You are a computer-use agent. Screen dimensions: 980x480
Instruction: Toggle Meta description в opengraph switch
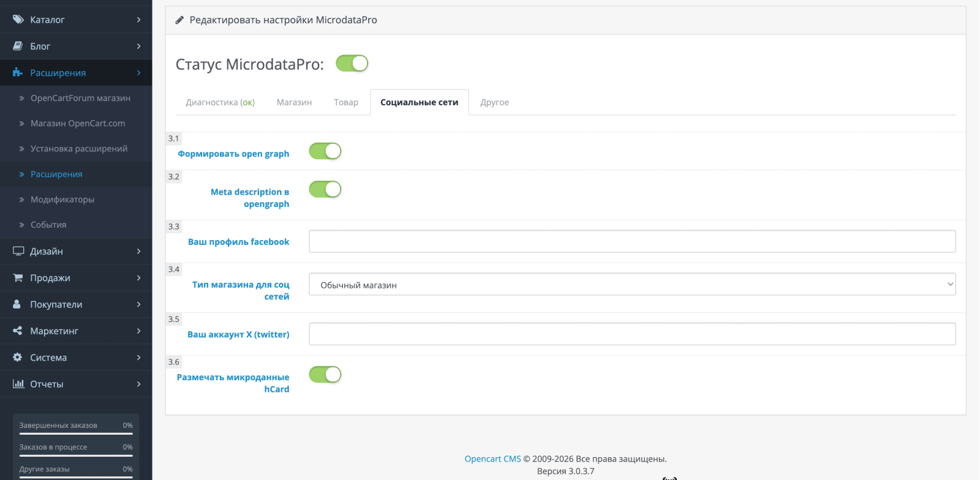(x=325, y=189)
